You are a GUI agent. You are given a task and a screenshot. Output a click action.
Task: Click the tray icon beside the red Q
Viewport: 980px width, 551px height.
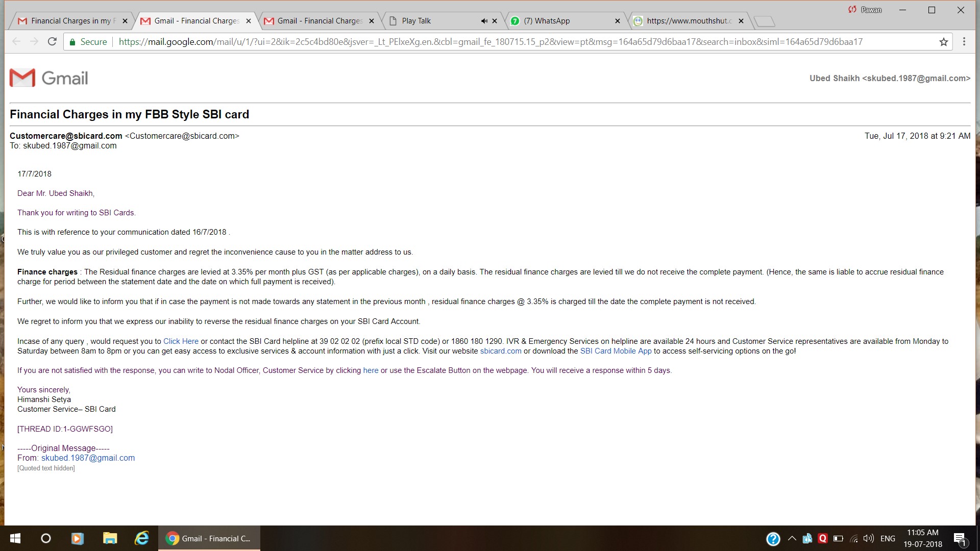click(807, 538)
